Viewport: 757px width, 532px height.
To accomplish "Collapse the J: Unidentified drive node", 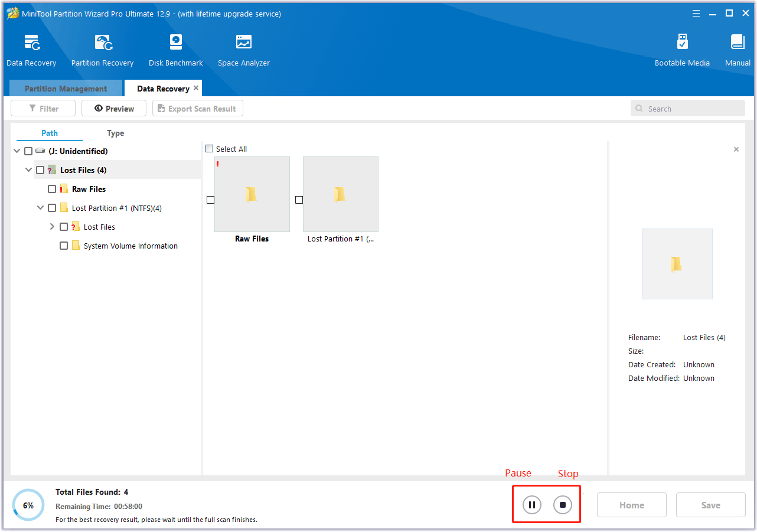I will tap(16, 151).
